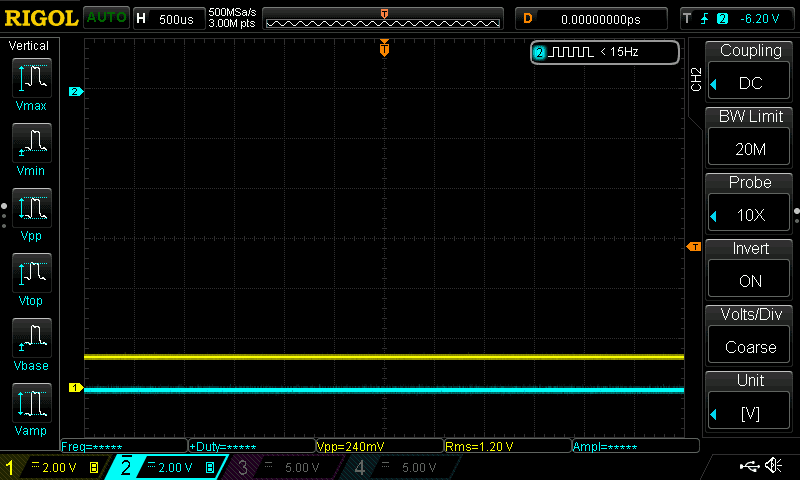The width and height of the screenshot is (800, 480).
Task: Click the delay 0.00000000ps field
Action: (592, 19)
